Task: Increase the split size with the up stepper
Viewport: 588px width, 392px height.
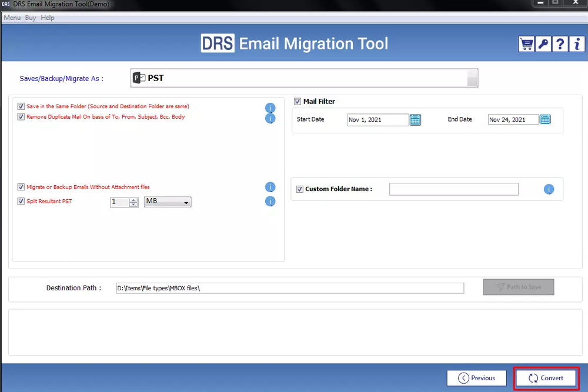Action: coord(132,199)
